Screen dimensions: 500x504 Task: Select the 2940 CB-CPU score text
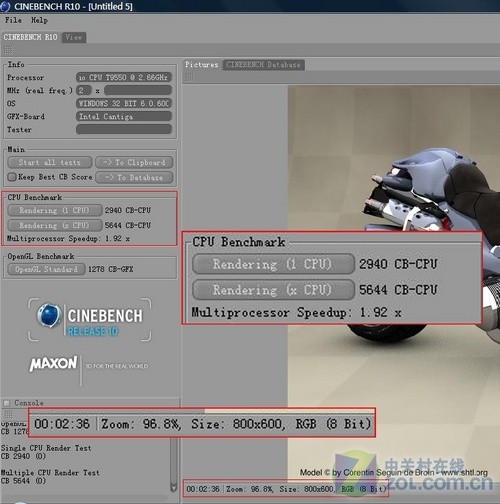(x=128, y=210)
